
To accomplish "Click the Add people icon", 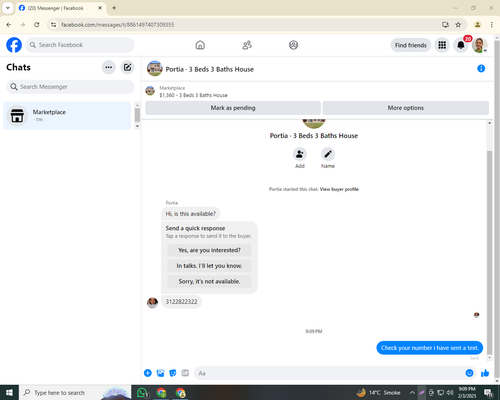I will [x=300, y=154].
